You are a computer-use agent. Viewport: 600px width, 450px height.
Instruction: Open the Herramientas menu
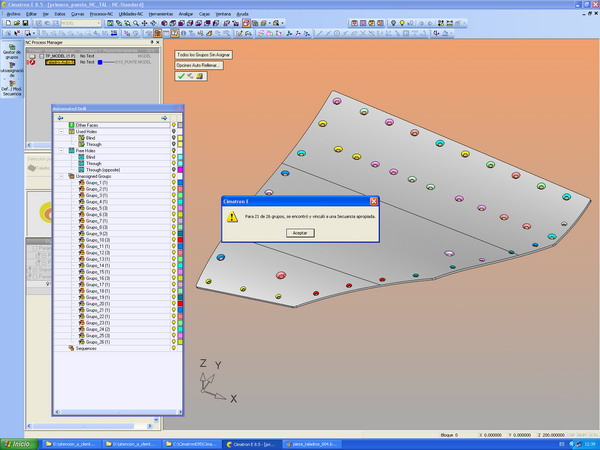[160, 13]
